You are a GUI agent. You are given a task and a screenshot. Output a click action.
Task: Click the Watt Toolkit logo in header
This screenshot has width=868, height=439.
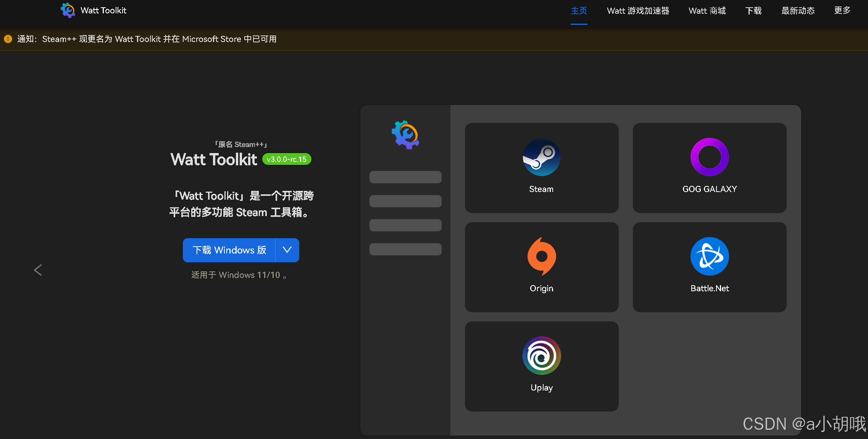(68, 10)
